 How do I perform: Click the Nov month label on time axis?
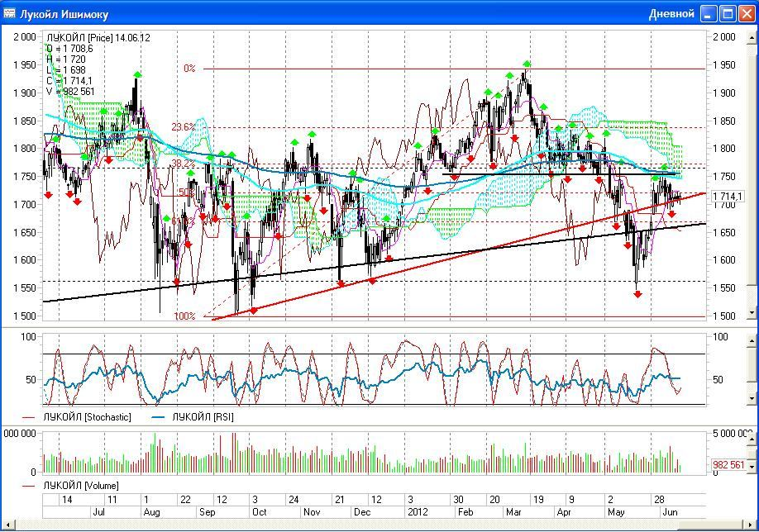(312, 511)
